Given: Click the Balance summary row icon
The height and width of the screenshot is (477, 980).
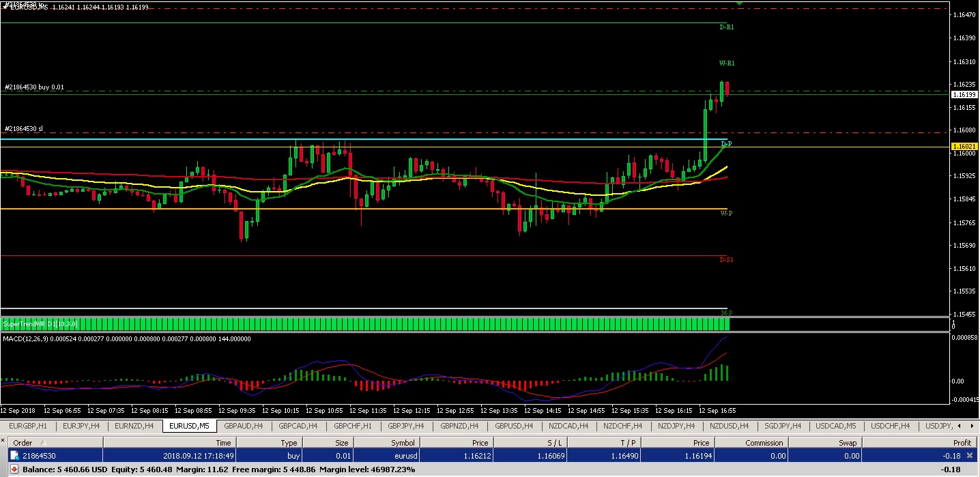Looking at the screenshot, I should tap(14, 469).
